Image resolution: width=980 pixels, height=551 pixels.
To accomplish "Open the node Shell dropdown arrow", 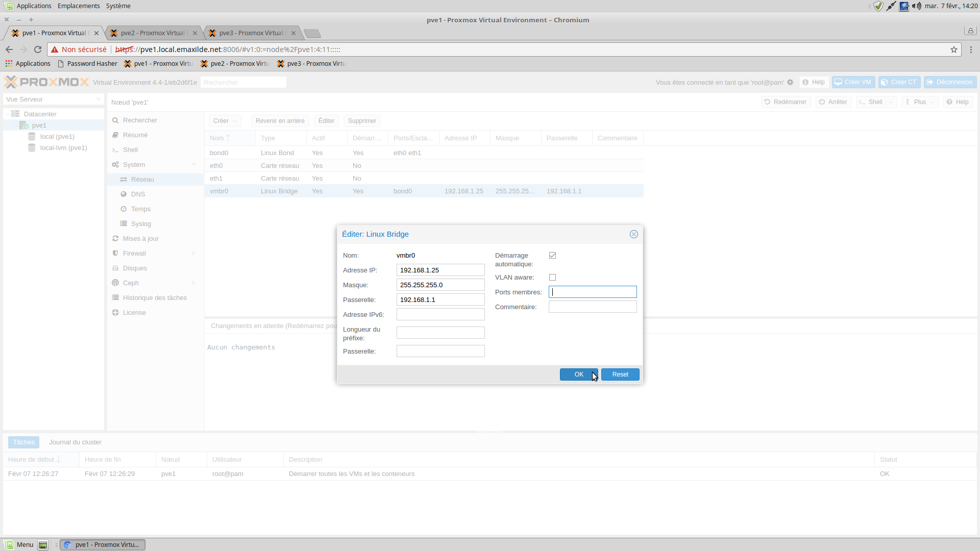I will pyautogui.click(x=891, y=102).
